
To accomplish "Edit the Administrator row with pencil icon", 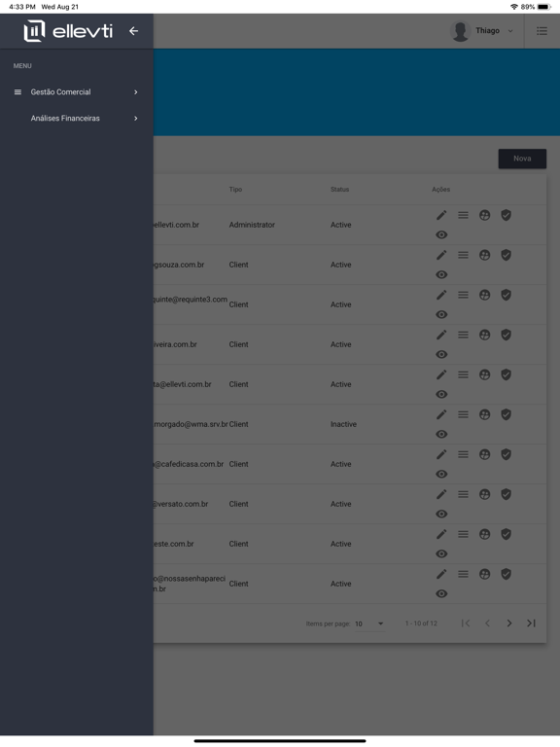I will [441, 215].
